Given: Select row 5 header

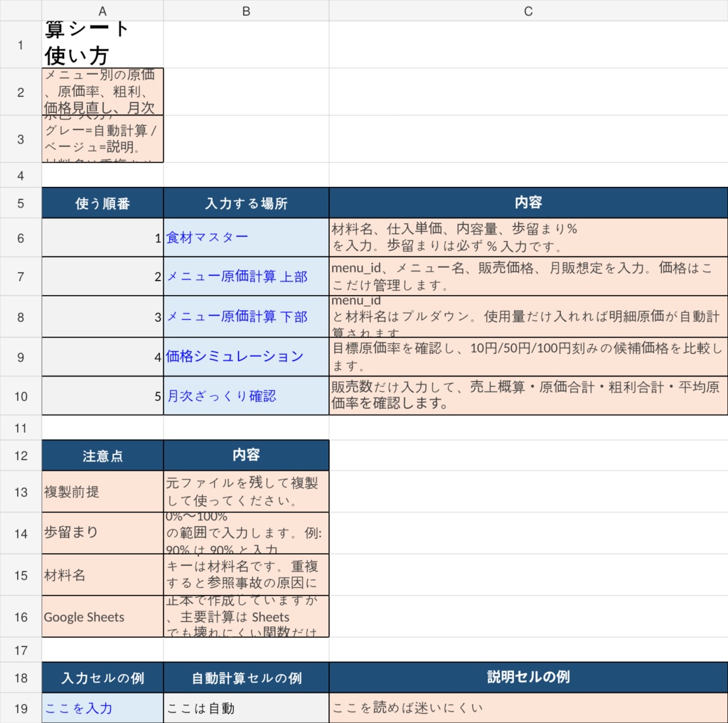Looking at the screenshot, I should point(21,203).
